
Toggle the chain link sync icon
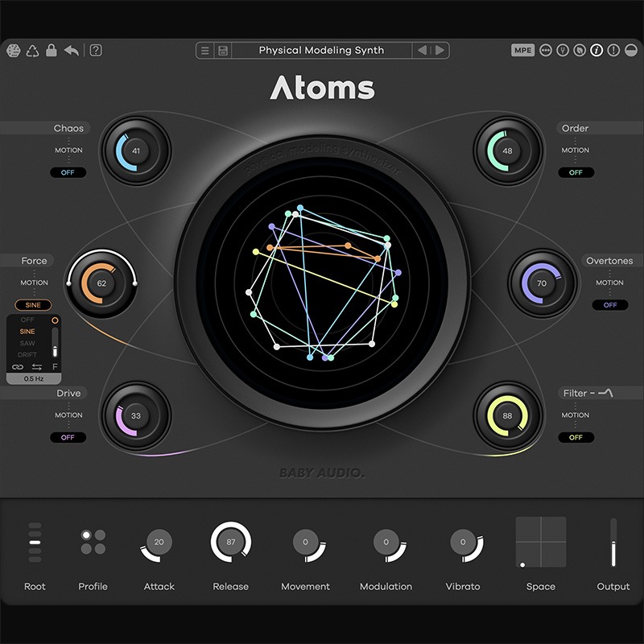click(x=18, y=367)
